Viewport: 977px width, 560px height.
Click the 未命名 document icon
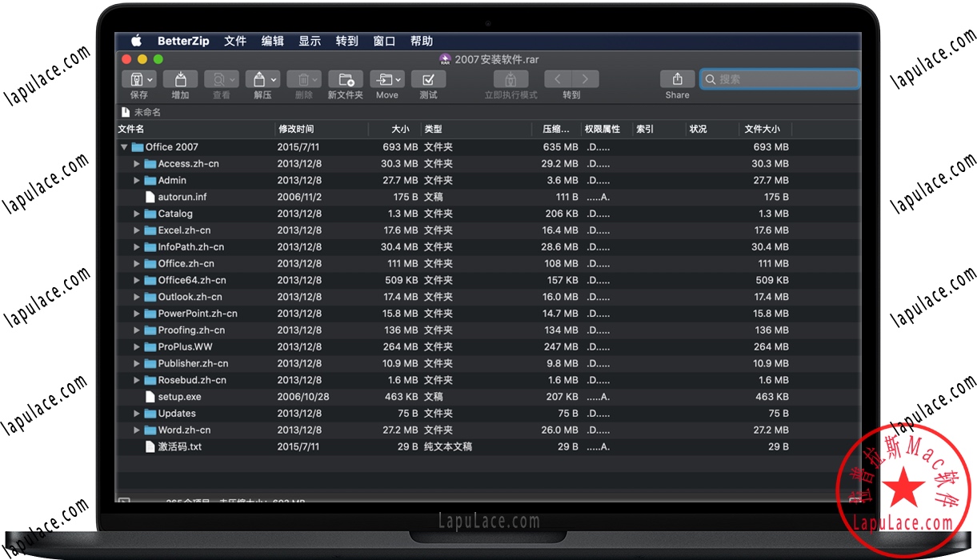(x=126, y=112)
